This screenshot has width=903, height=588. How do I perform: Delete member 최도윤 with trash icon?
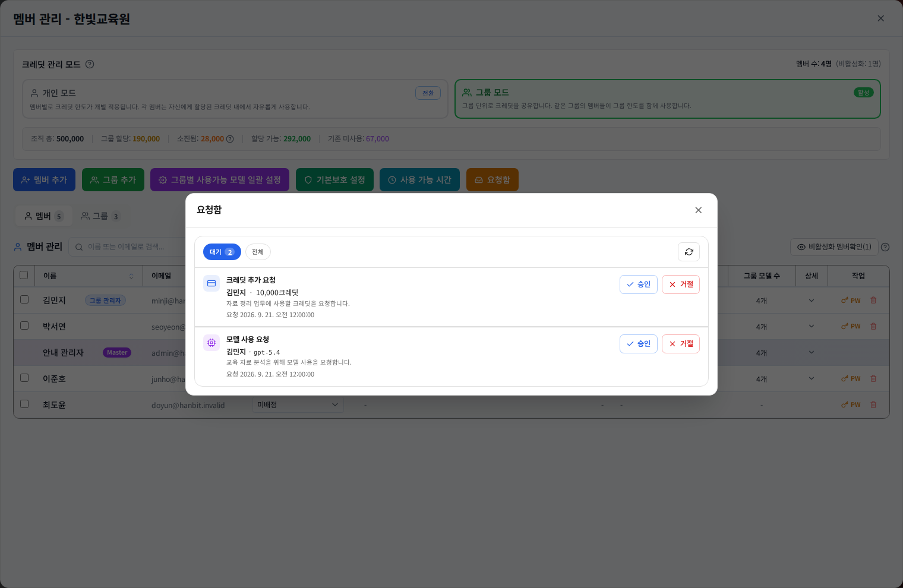(873, 405)
